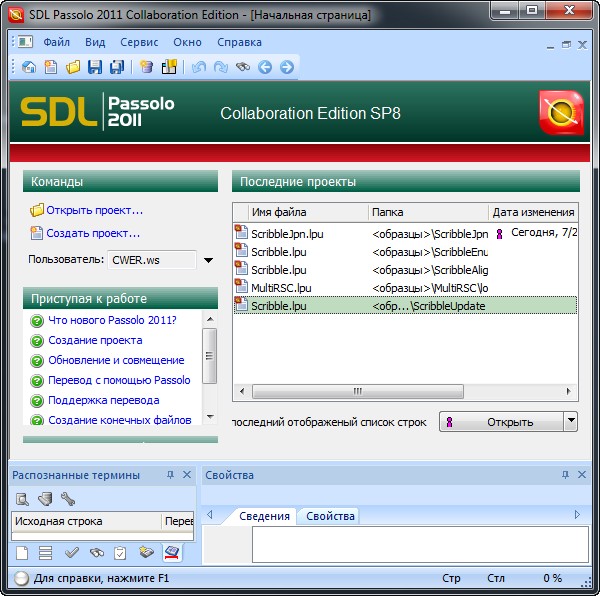This screenshot has height=596, width=600.
Task: Click the Home page toolbar icon
Action: pyautogui.click(x=29, y=67)
